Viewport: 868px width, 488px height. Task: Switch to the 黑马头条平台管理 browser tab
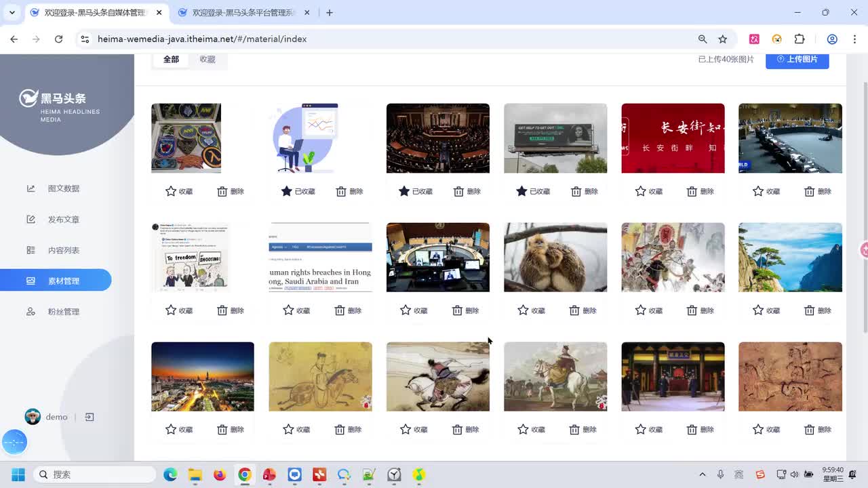coord(244,13)
